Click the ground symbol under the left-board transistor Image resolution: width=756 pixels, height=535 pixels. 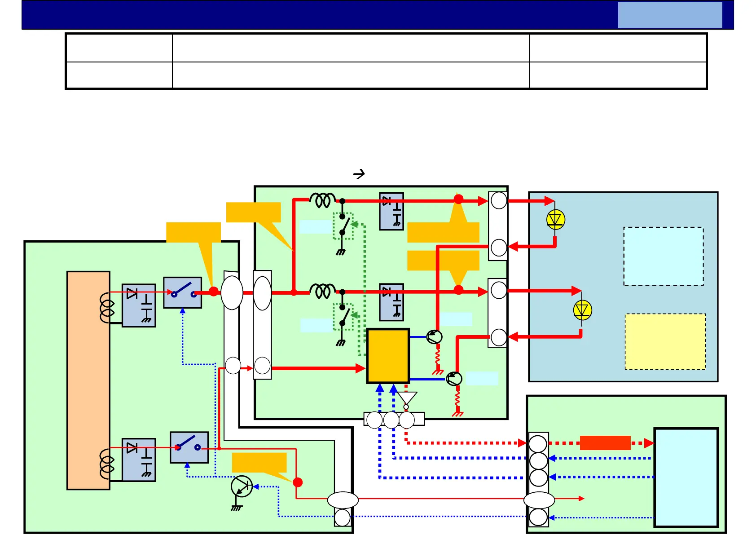[x=237, y=508]
